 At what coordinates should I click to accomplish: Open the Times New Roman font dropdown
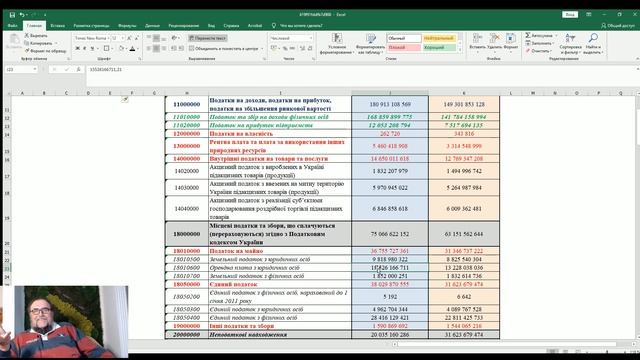tap(108, 38)
